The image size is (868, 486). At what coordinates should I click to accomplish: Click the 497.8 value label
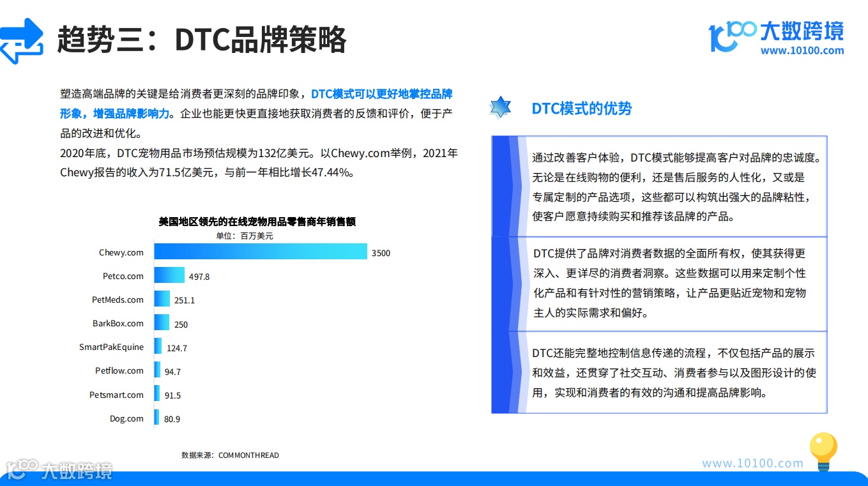pyautogui.click(x=199, y=277)
